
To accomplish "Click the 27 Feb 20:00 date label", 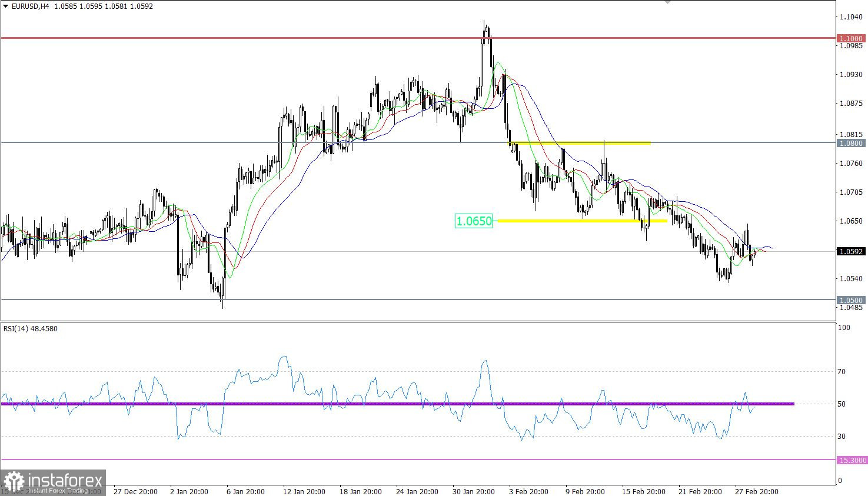I will click(x=757, y=492).
